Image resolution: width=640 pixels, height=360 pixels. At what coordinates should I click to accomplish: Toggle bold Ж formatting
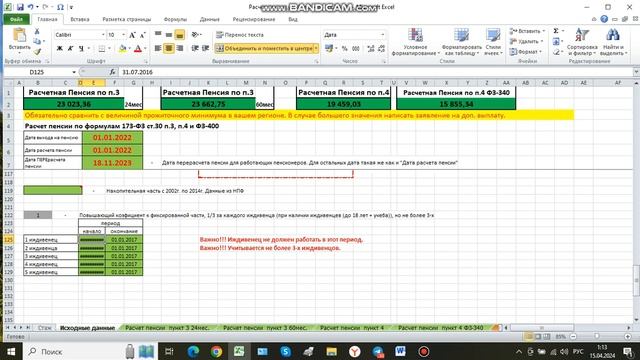60,49
